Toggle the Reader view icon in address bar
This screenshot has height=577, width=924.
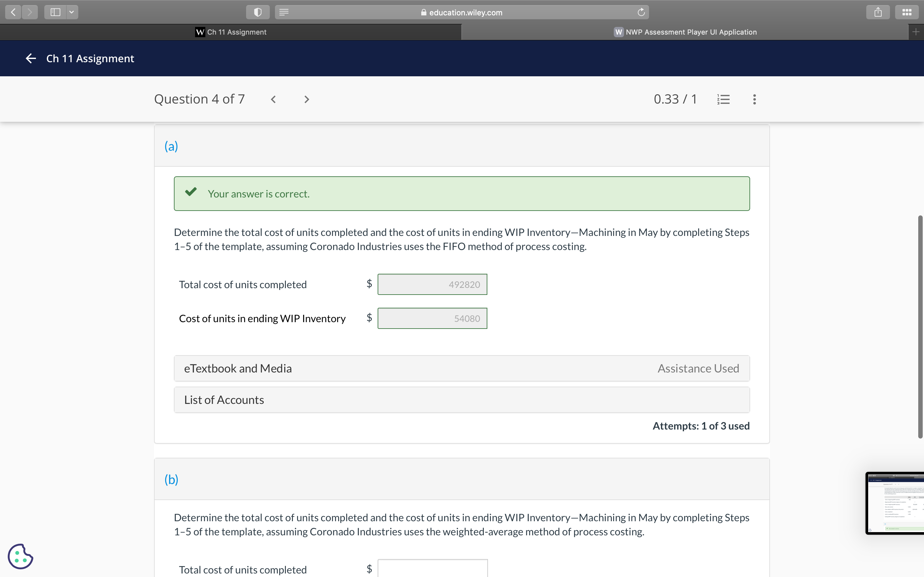pyautogui.click(x=284, y=12)
